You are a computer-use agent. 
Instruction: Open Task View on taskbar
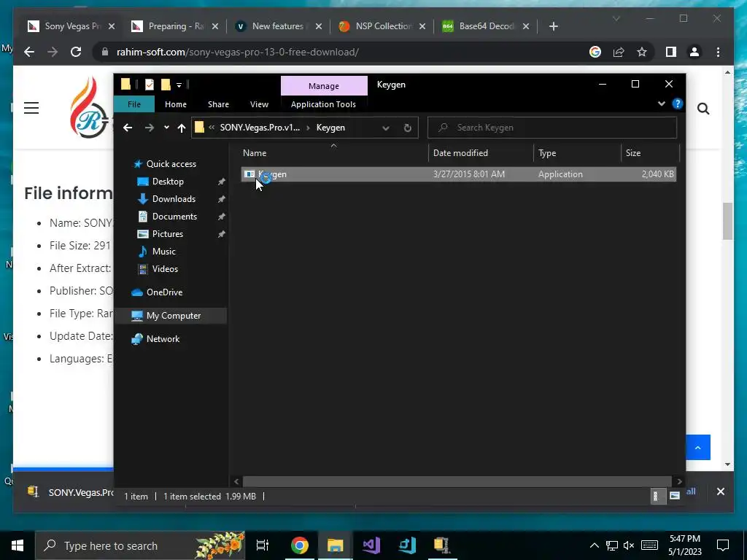click(x=263, y=545)
